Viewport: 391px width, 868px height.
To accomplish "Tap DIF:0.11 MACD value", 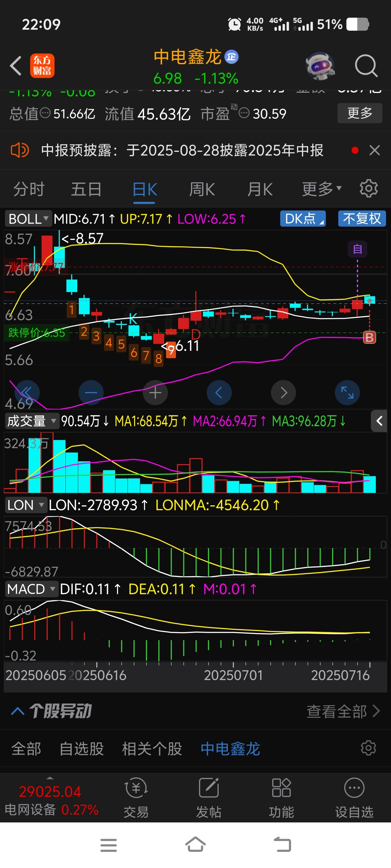I will [90, 589].
